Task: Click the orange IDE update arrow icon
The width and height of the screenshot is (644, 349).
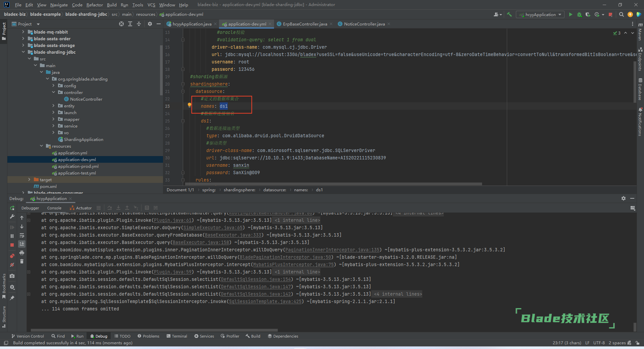Action: pyautogui.click(x=630, y=14)
